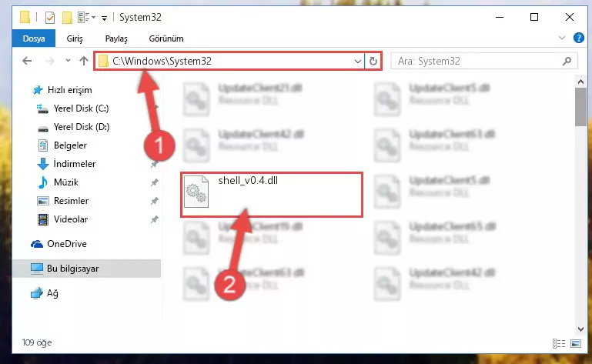Expand the ribbon with the chevron
This screenshot has width=592, height=364.
tap(562, 38)
